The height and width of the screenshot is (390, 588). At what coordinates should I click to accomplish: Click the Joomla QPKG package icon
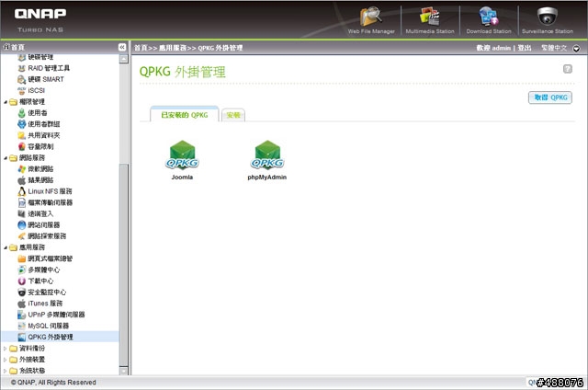click(x=182, y=155)
